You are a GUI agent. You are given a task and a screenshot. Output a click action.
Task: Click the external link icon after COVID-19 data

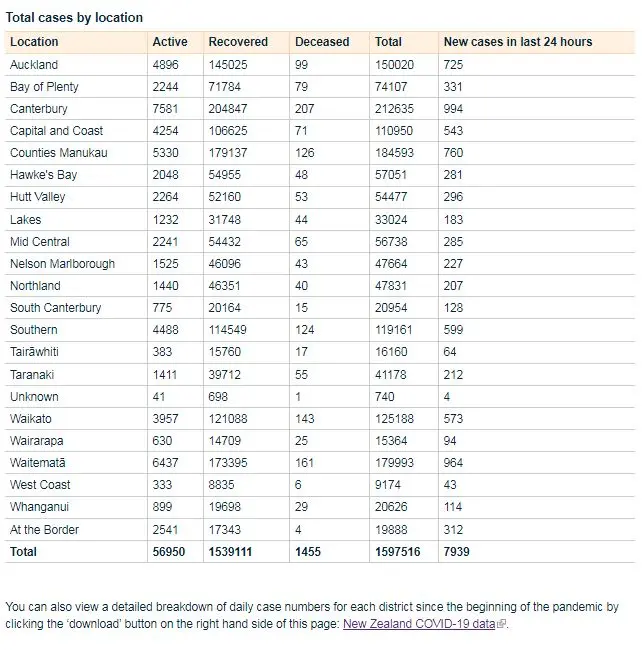pos(501,623)
